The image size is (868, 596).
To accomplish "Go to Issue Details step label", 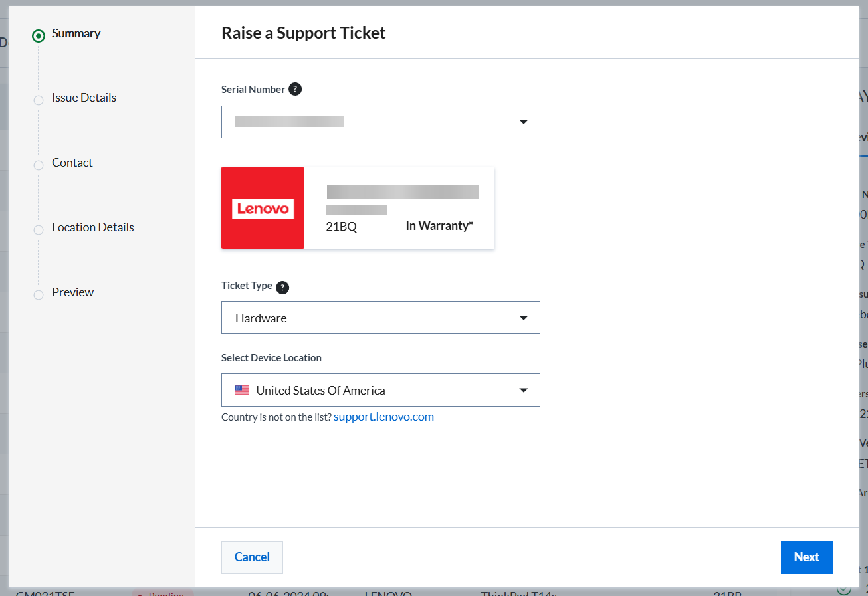I will (84, 98).
